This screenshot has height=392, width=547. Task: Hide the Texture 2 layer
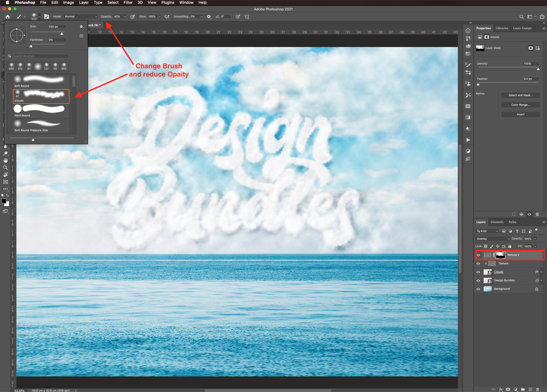click(478, 255)
